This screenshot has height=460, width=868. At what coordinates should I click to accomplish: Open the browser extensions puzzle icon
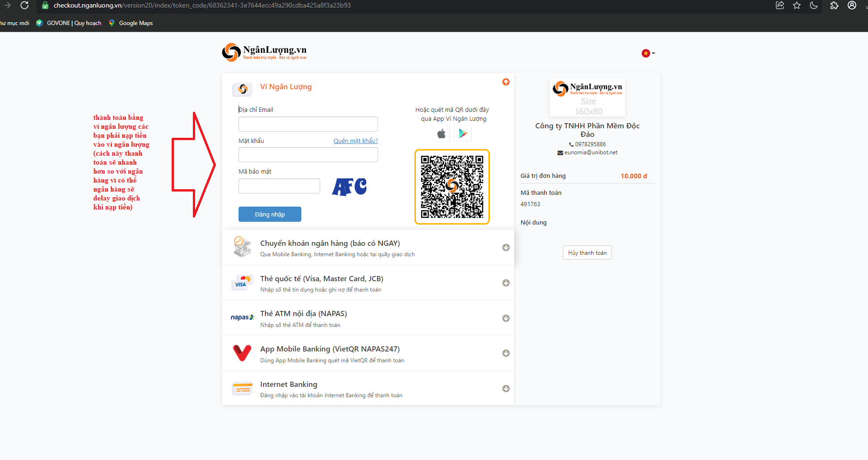835,5
